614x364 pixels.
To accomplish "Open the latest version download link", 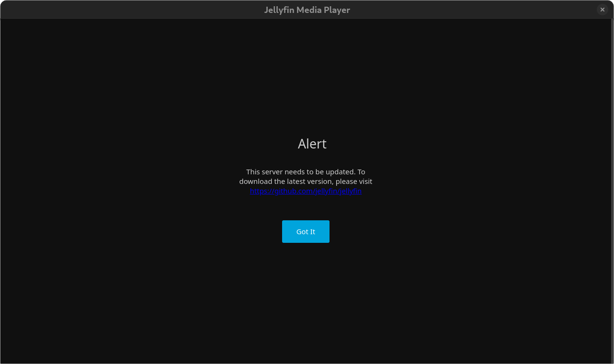I will tap(306, 191).
